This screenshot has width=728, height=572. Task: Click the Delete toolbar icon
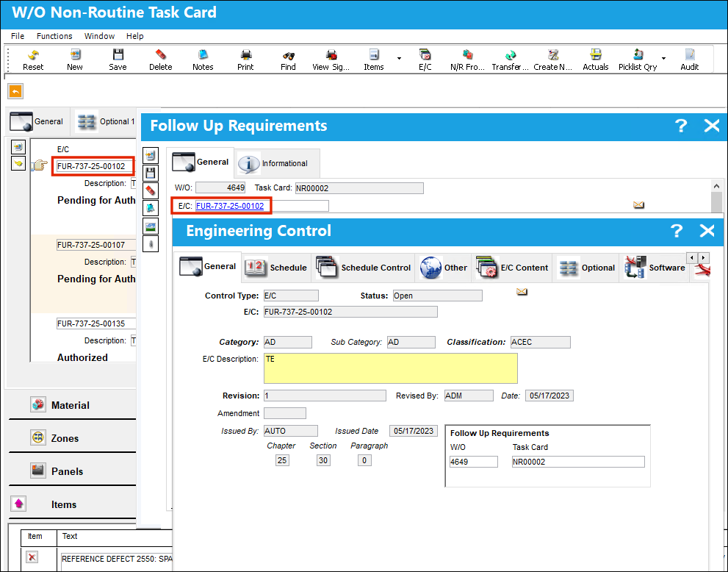[x=161, y=60]
